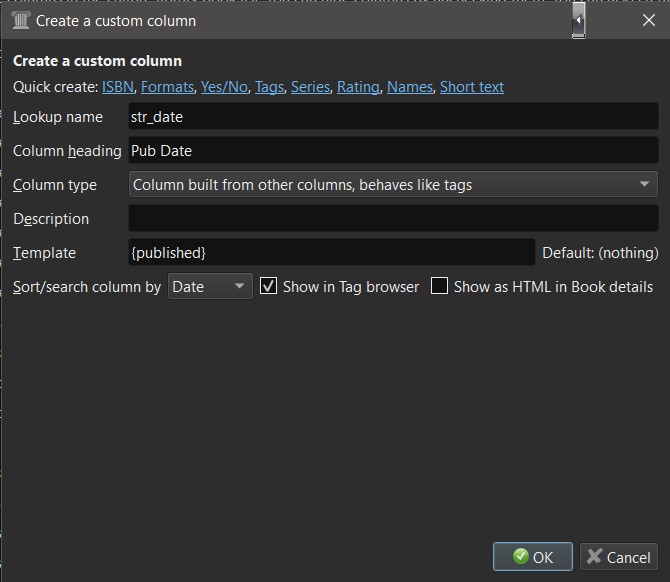Open the Sort/search column by dropdown

(x=210, y=287)
